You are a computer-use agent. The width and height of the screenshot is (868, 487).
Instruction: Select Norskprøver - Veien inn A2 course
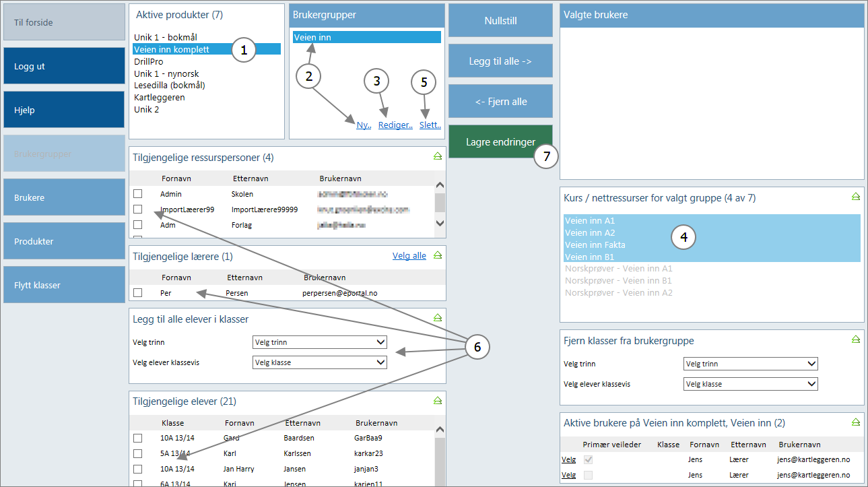coord(712,292)
